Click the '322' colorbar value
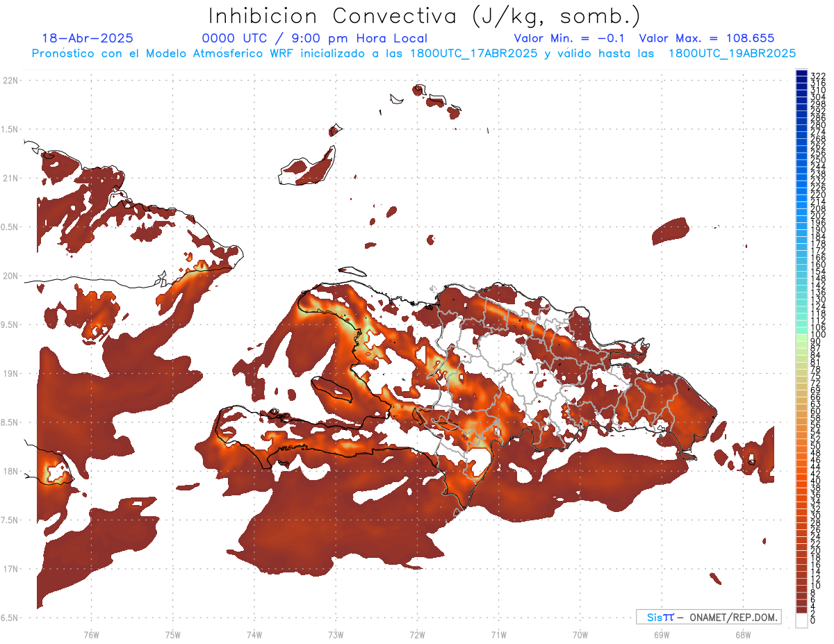834x644 pixels. coord(817,76)
